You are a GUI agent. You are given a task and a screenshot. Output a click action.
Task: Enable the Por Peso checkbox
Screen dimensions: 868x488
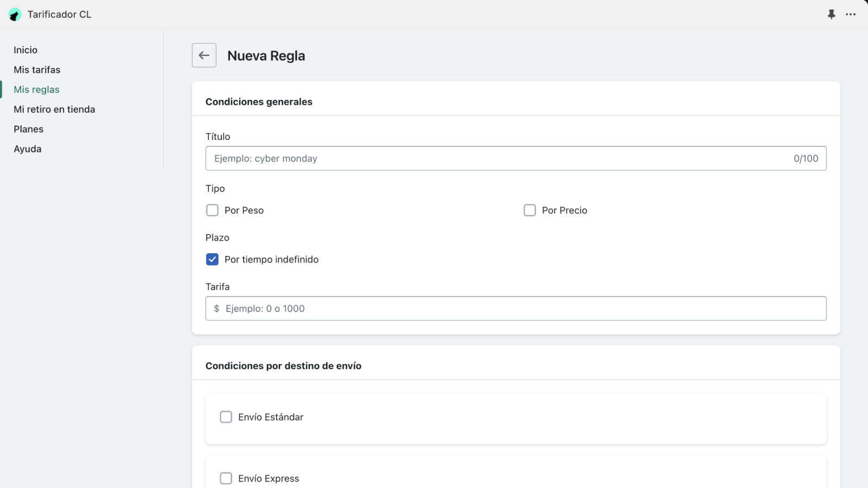[x=212, y=210]
